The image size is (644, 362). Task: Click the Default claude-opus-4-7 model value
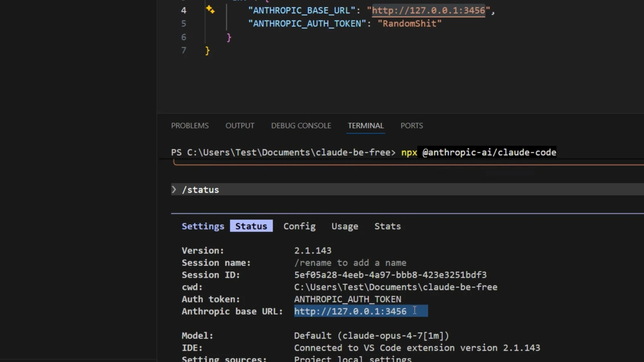(372, 335)
